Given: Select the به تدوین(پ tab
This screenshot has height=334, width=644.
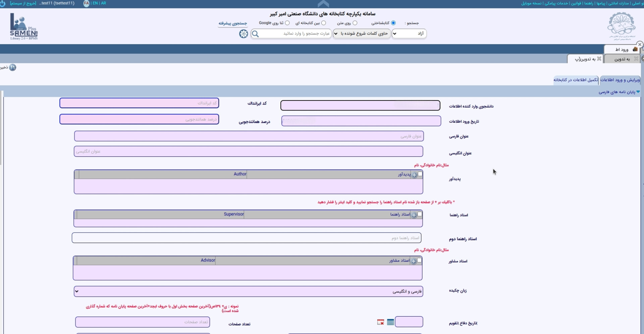Looking at the screenshot, I should click(585, 59).
